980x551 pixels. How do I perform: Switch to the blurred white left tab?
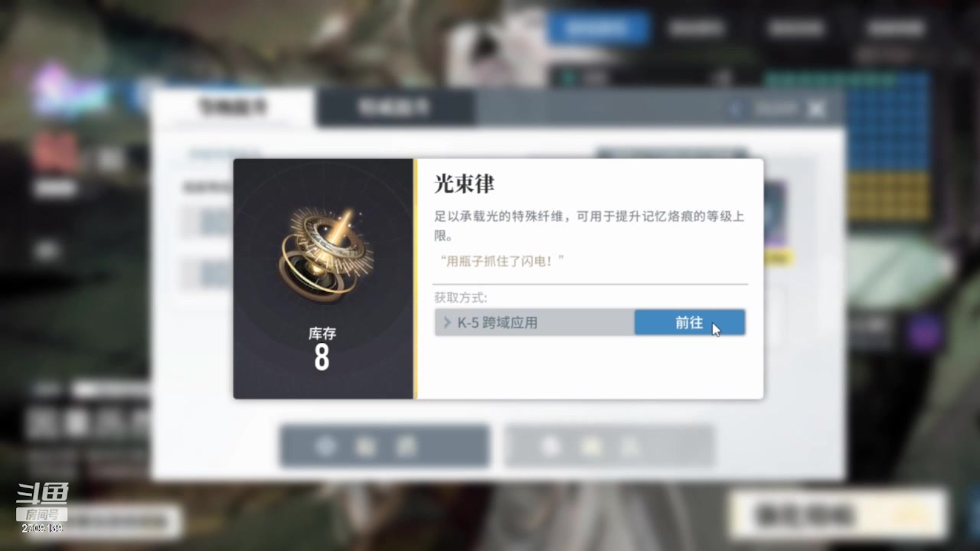click(x=232, y=107)
